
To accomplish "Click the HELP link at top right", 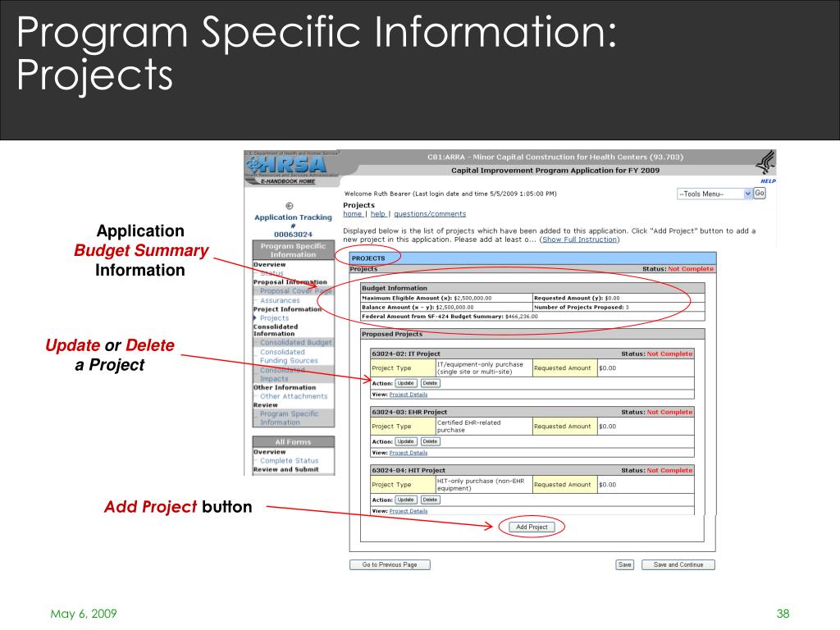I will click(768, 181).
